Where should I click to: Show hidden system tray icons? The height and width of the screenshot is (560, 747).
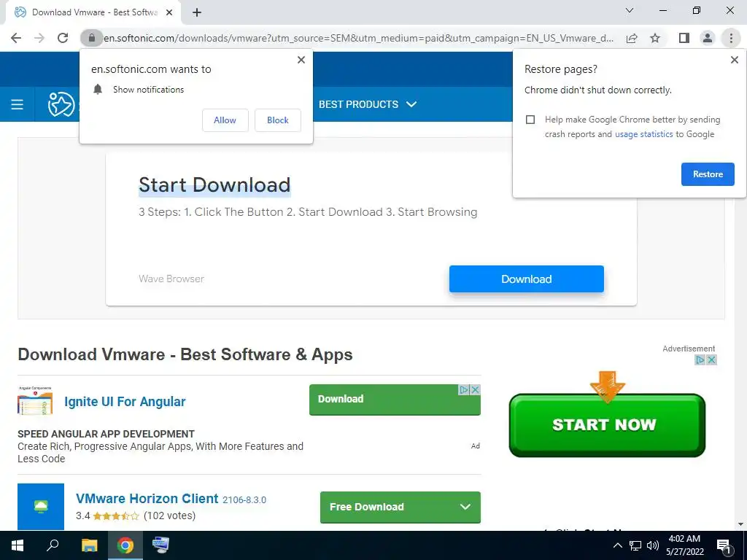pyautogui.click(x=617, y=545)
